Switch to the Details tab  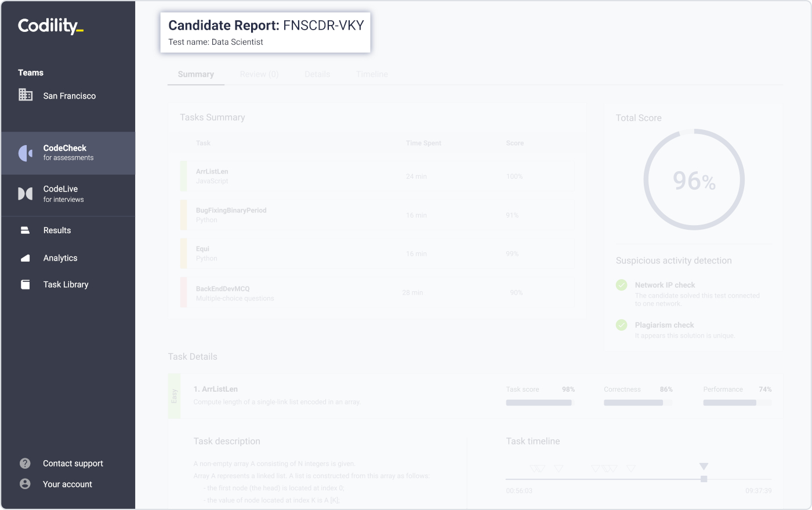coord(317,74)
